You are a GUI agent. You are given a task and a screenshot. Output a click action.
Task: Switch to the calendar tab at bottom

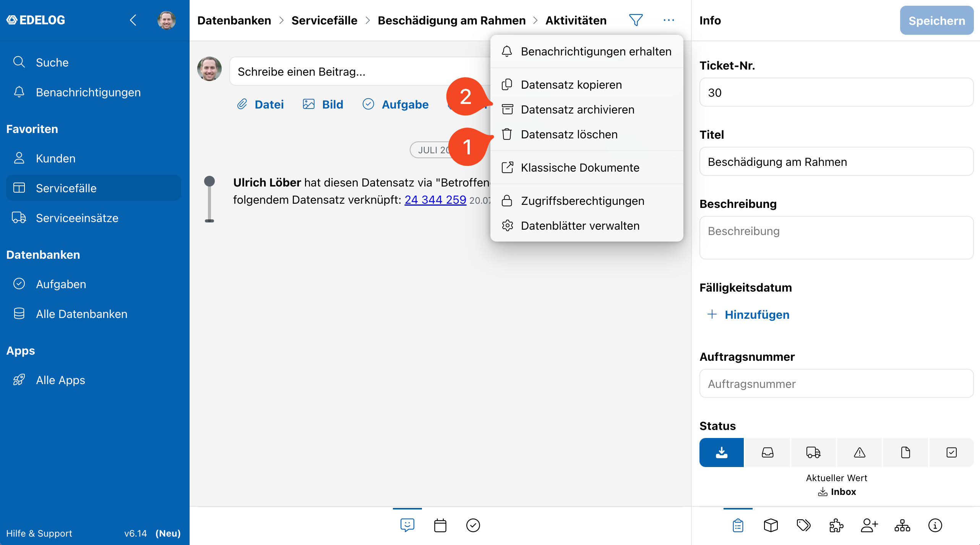440,526
